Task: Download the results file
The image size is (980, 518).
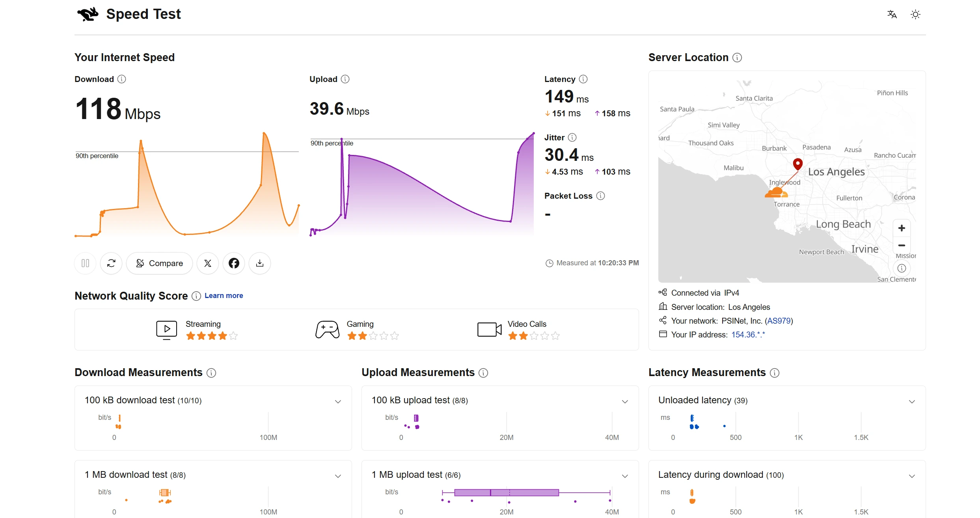Action: (260, 263)
